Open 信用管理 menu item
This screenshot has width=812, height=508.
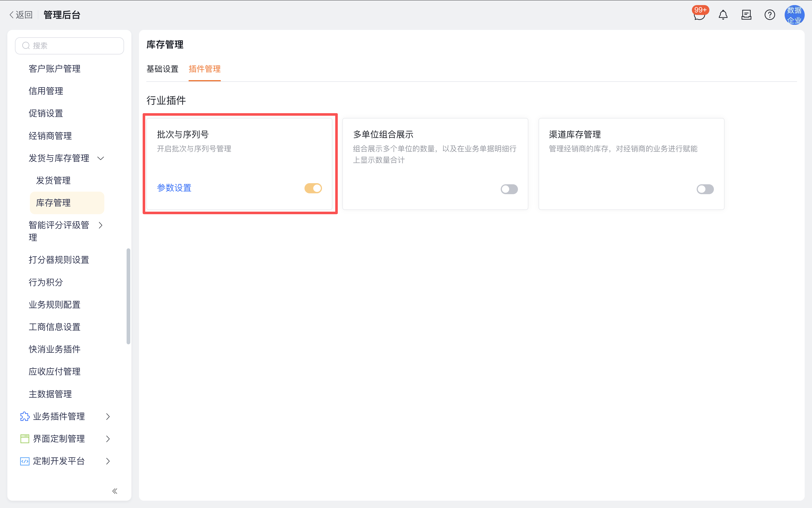point(46,91)
